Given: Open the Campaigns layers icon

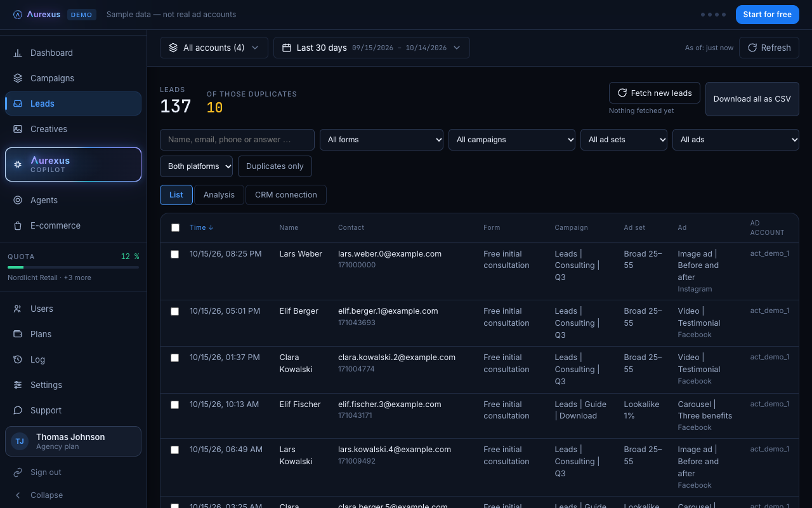Looking at the screenshot, I should (18, 78).
